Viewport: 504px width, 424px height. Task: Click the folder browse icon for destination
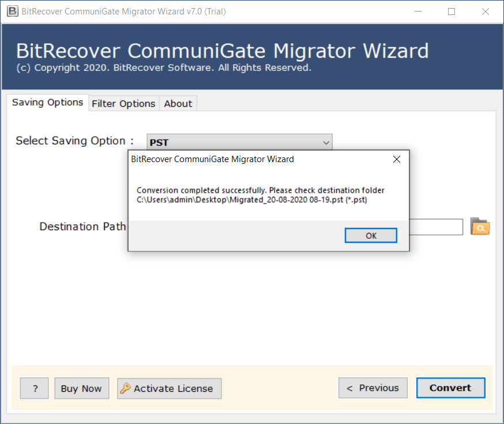480,226
